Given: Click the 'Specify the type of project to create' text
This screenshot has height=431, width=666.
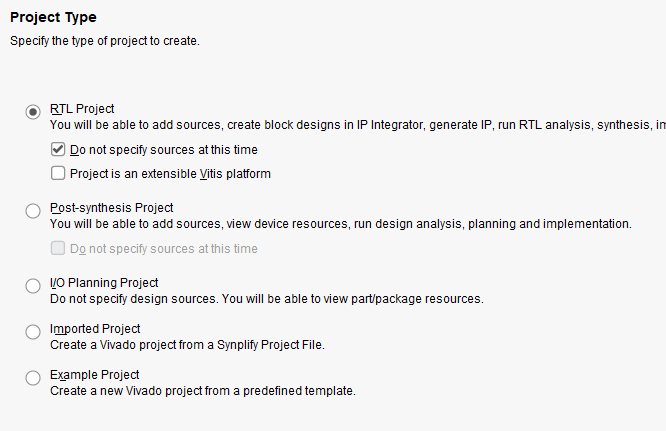Looking at the screenshot, I should 104,41.
